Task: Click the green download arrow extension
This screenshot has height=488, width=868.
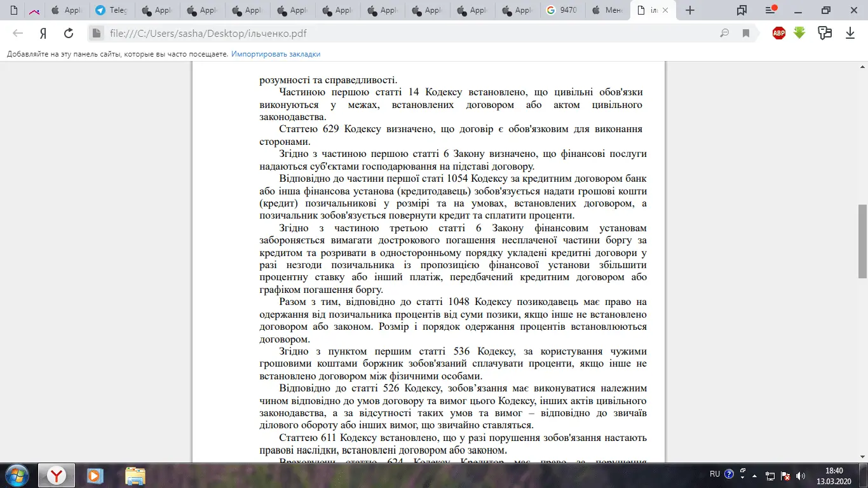Action: coord(799,33)
